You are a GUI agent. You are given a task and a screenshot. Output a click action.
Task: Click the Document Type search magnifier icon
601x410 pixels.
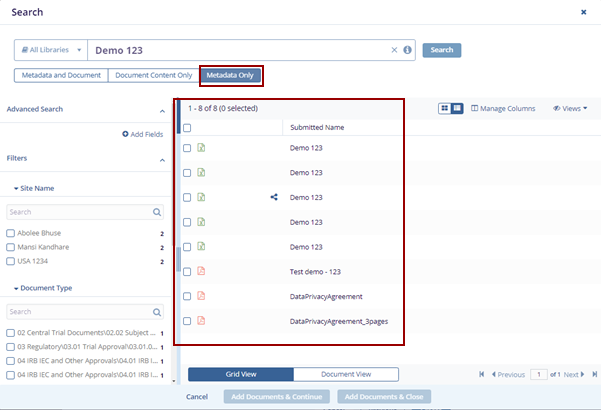point(157,312)
